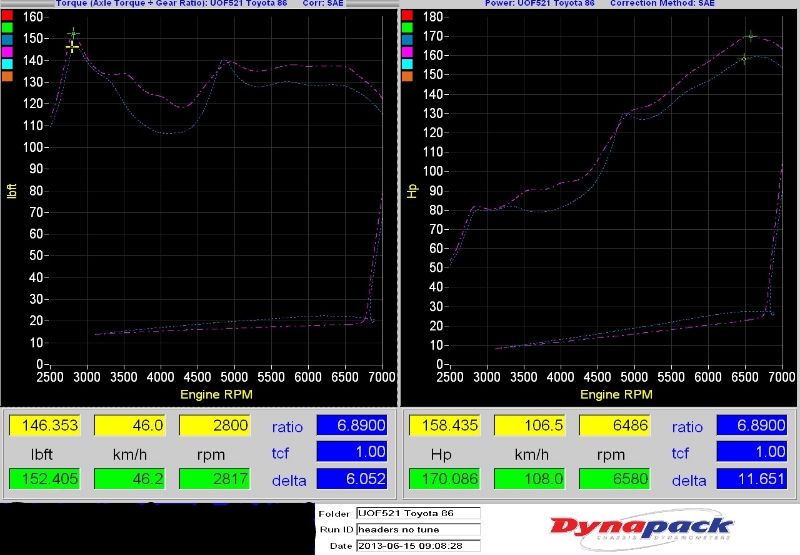This screenshot has height=555, width=800.
Task: Select yellow torque reading 146.353
Action: [42, 426]
